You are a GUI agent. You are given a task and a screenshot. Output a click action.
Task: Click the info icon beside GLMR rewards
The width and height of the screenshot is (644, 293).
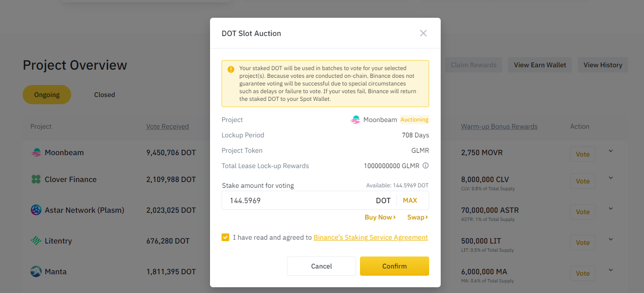coord(425,166)
